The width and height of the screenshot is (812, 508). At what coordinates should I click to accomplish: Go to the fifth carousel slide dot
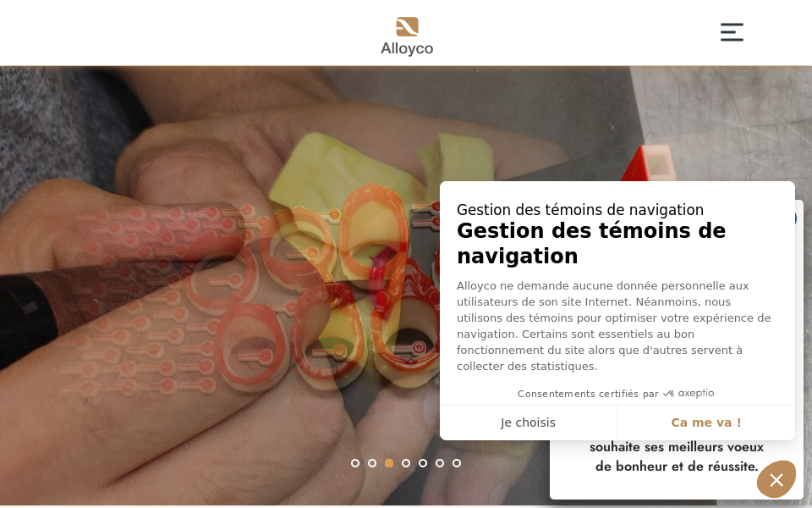(x=423, y=463)
